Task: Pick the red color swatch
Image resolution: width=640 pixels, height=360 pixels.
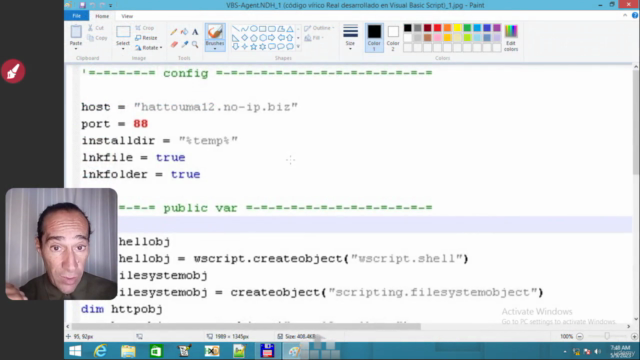Action: pyautogui.click(x=437, y=28)
